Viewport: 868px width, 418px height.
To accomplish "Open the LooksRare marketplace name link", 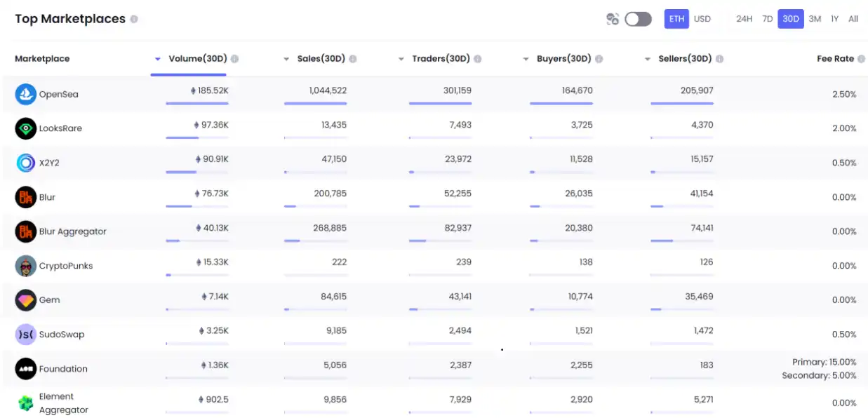I will point(60,128).
